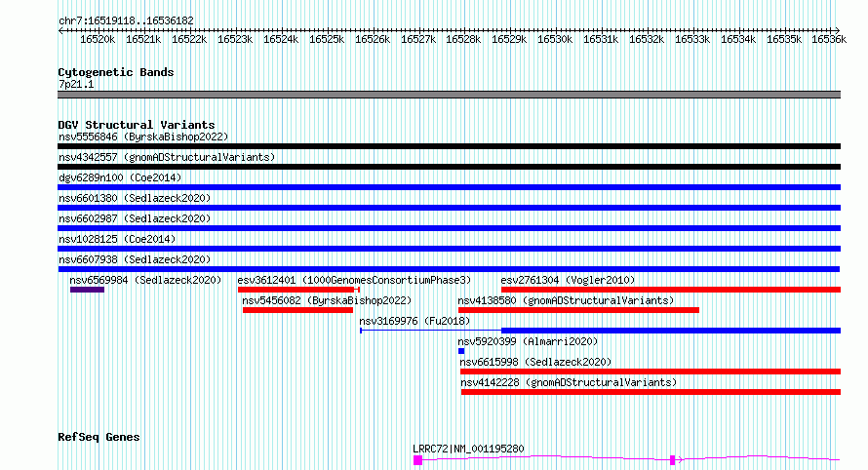This screenshot has height=470, width=868.
Task: Click the nsv4342557 (gnomADStructuralVariants) label
Action: click(167, 157)
